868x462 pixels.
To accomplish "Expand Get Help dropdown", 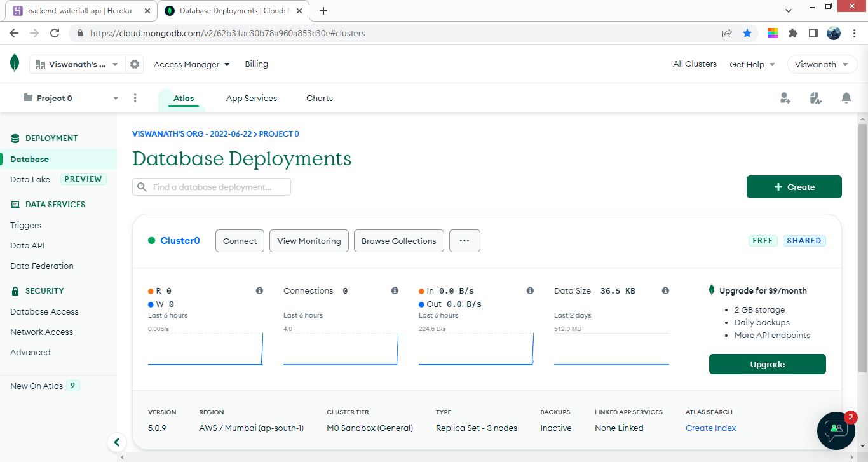I will click(x=752, y=64).
